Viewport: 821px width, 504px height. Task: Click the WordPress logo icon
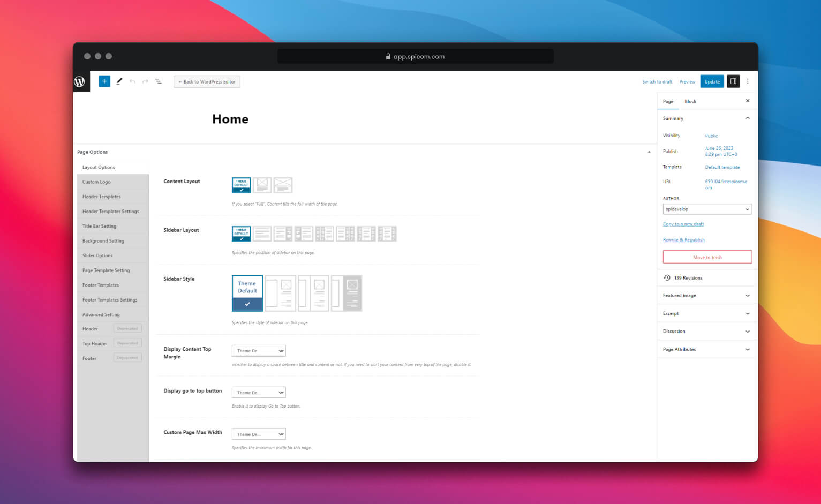pyautogui.click(x=80, y=81)
